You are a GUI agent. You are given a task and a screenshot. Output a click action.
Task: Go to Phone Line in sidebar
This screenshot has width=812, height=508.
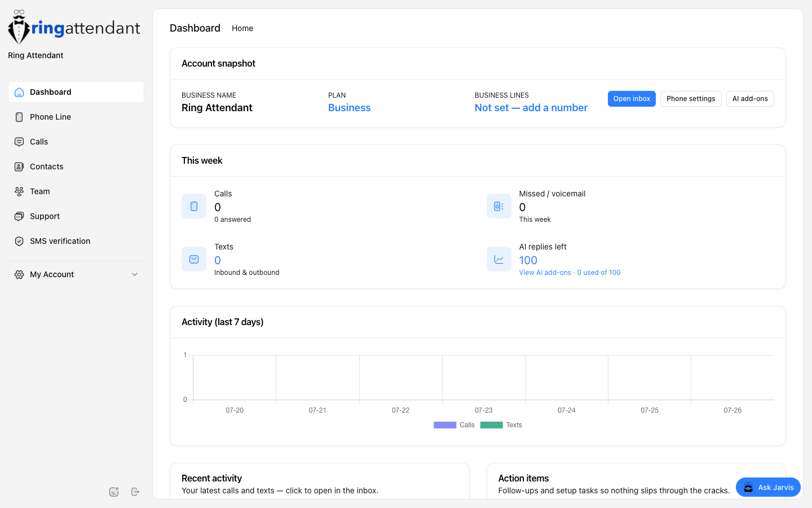click(x=76, y=117)
